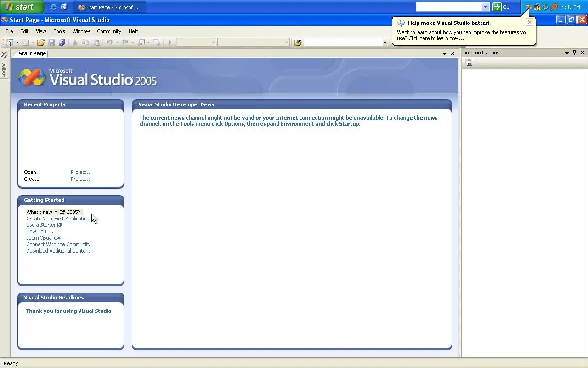Click the Redo arrow icon
Screen dimensions: 588x368
pyautogui.click(x=125, y=42)
